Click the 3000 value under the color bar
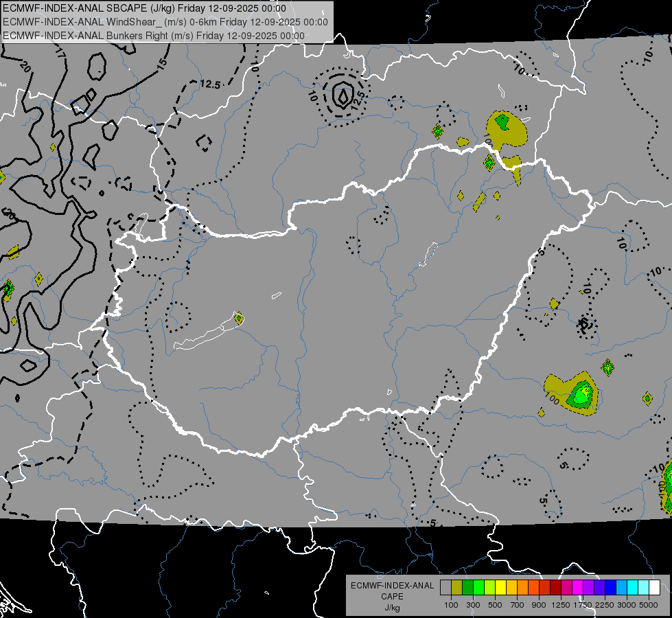This screenshot has width=672, height=618. [627, 605]
